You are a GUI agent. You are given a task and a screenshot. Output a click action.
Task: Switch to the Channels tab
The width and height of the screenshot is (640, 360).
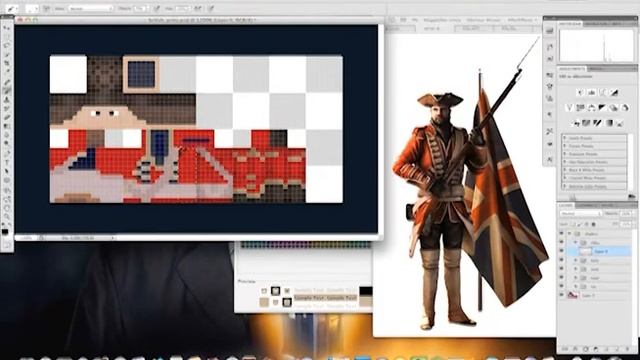(586, 205)
